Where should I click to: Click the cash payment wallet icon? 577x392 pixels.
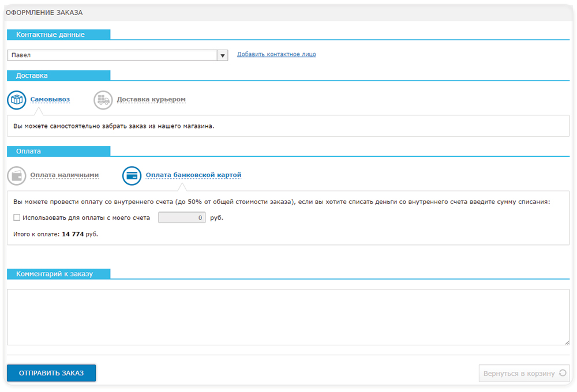[17, 176]
